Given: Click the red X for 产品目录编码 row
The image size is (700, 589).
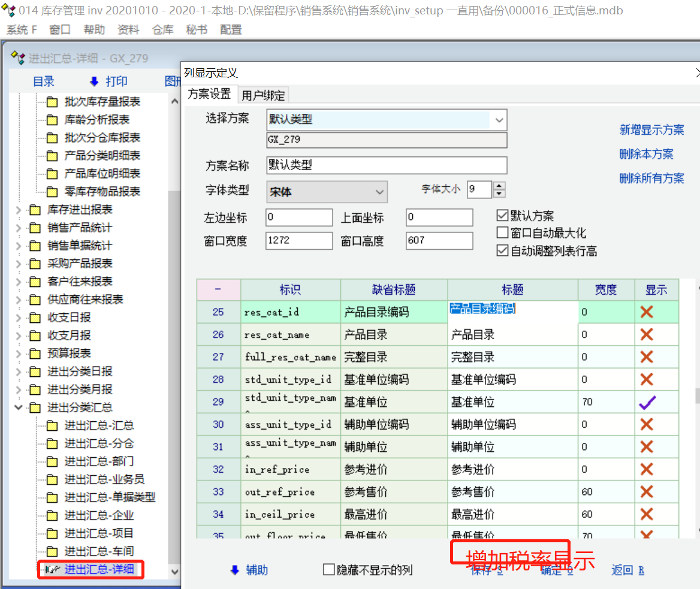Looking at the screenshot, I should click(x=647, y=312).
